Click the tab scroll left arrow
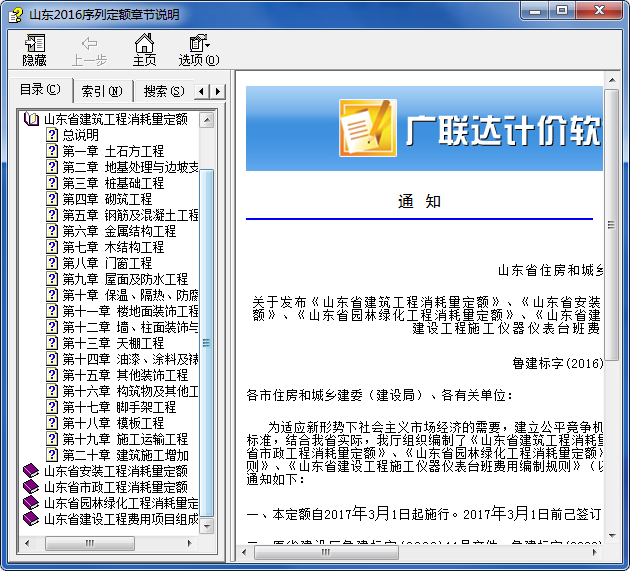The width and height of the screenshot is (630, 571). [x=201, y=92]
